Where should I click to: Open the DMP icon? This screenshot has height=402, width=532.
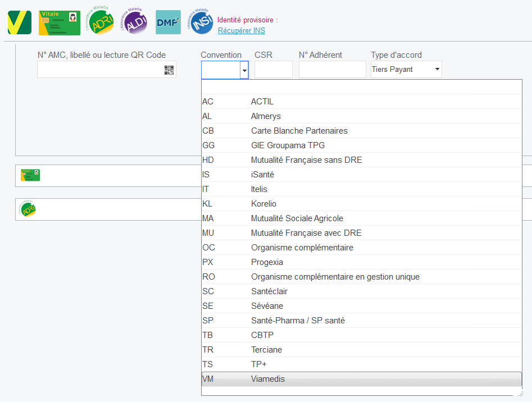click(x=168, y=22)
